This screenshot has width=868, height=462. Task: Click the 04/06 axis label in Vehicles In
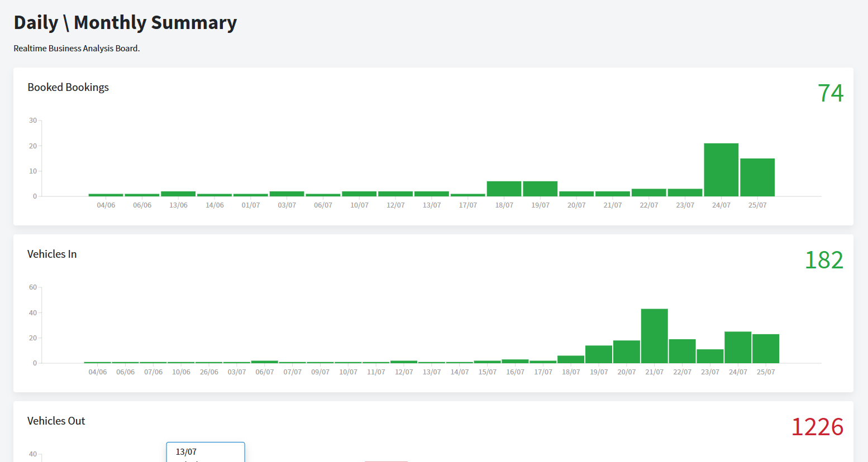pos(97,372)
